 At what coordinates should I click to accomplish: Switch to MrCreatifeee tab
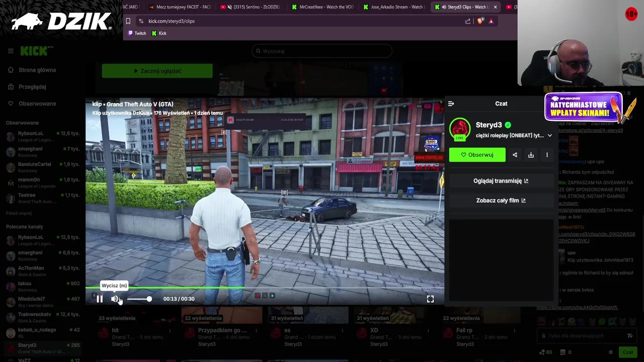[323, 7]
